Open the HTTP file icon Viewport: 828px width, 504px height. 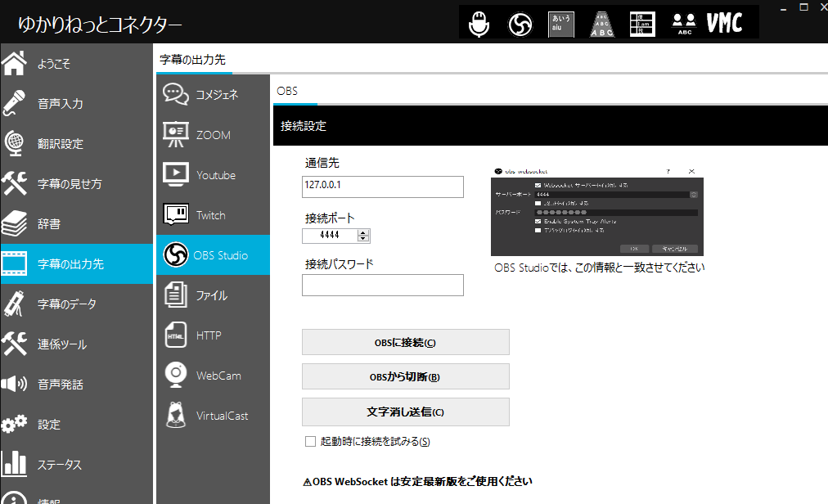tap(176, 335)
